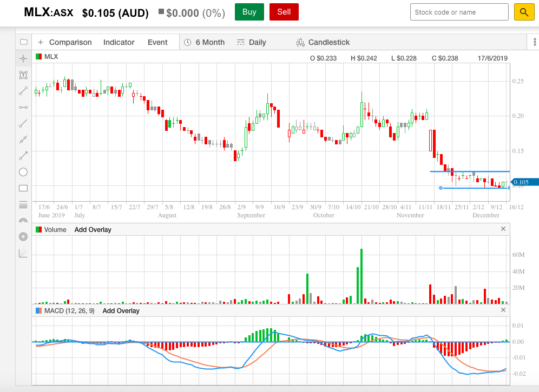Viewport: 539px width, 392px height.
Task: Click the candlestick chart type icon
Action: pos(300,42)
